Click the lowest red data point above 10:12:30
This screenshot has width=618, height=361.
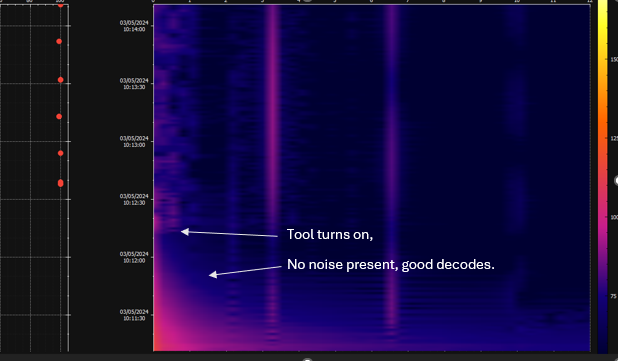[x=60, y=183]
